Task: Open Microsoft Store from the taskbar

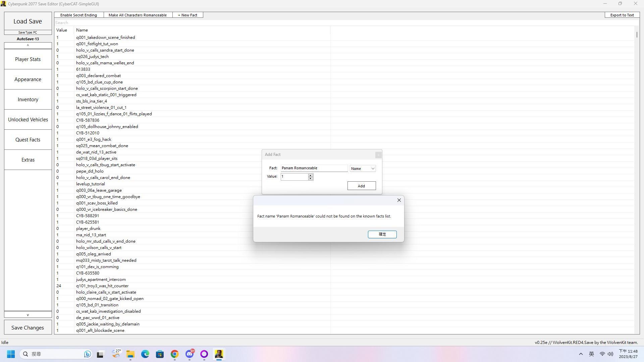Action: click(x=160, y=354)
